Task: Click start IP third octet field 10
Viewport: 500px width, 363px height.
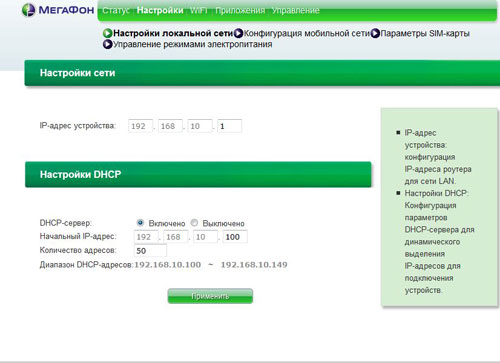Action: click(x=205, y=237)
